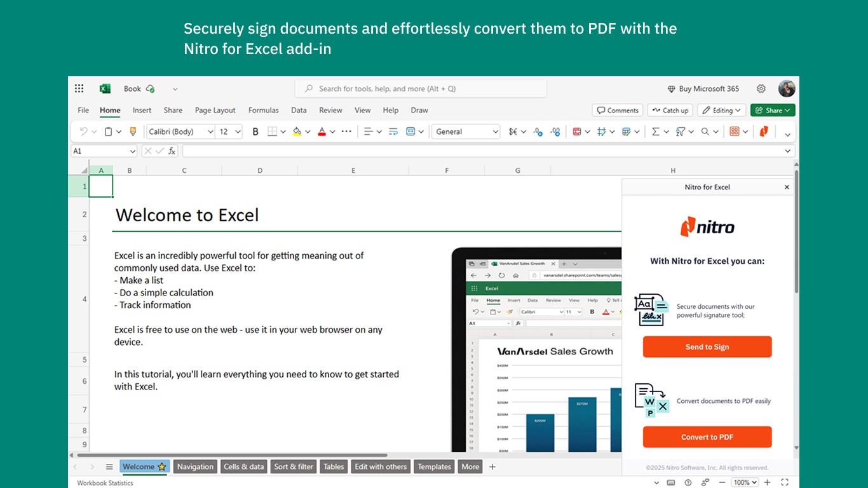Expand the Name Box A1 dropdown
The height and width of the screenshot is (488, 868).
(133, 151)
